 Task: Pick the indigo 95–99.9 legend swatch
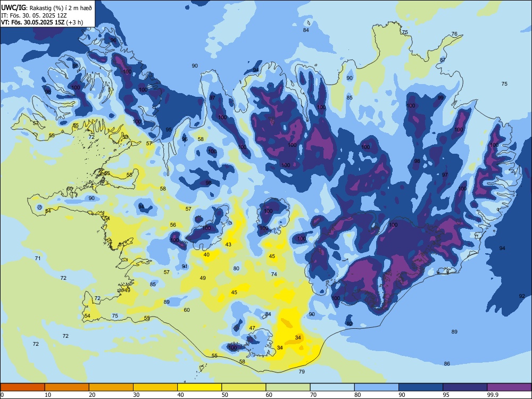pos(465,387)
